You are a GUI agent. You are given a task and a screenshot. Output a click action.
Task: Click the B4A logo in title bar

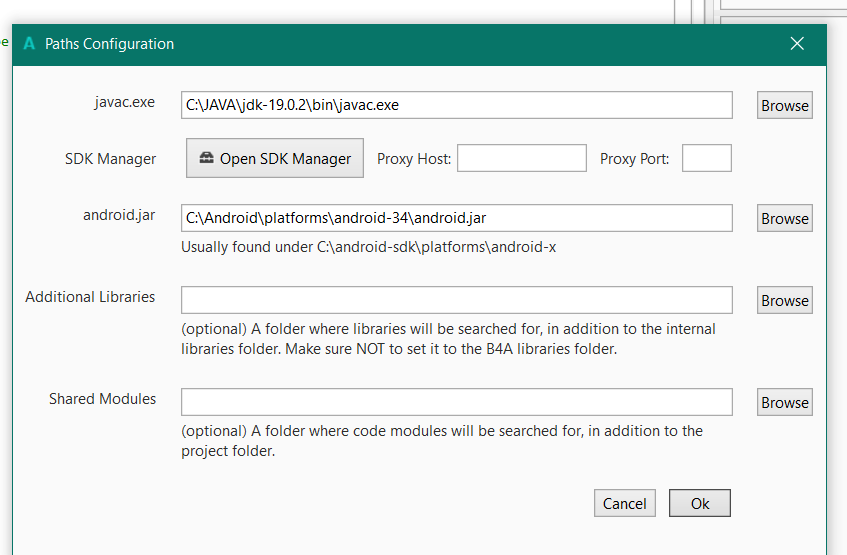29,43
